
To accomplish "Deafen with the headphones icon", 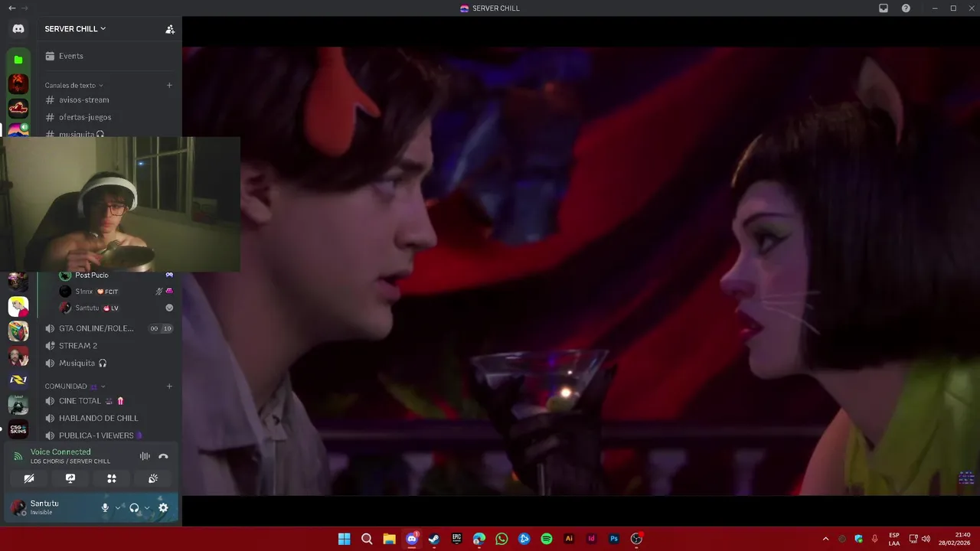I will click(134, 507).
